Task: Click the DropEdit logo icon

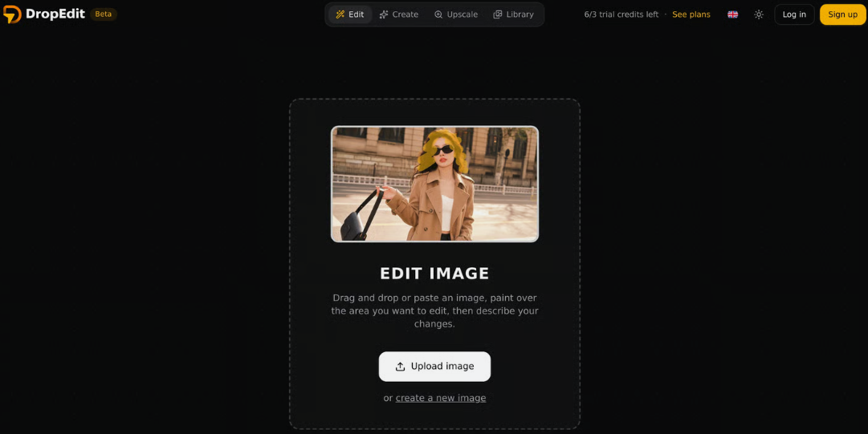Action: pyautogui.click(x=12, y=14)
